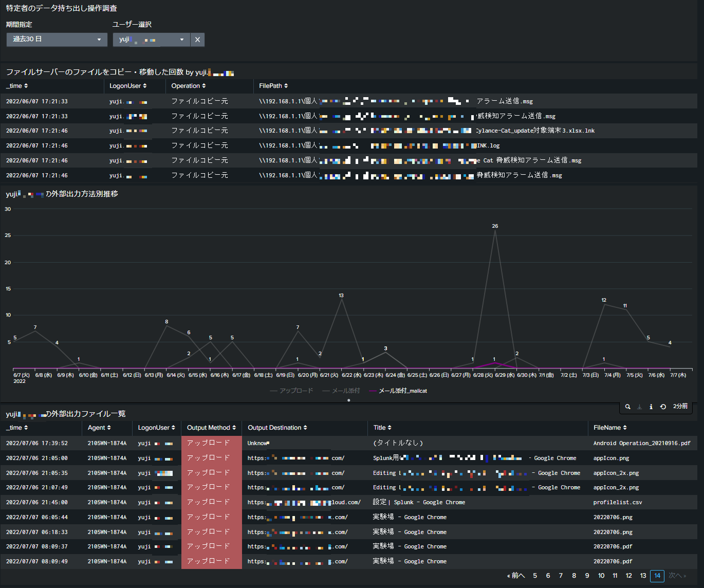
Task: Click the profilelist.csv file row
Action: (x=617, y=502)
